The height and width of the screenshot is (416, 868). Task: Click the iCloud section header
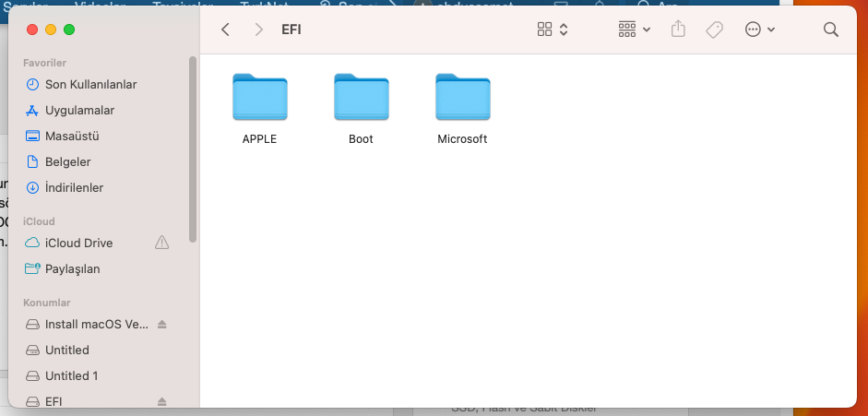[x=39, y=221]
